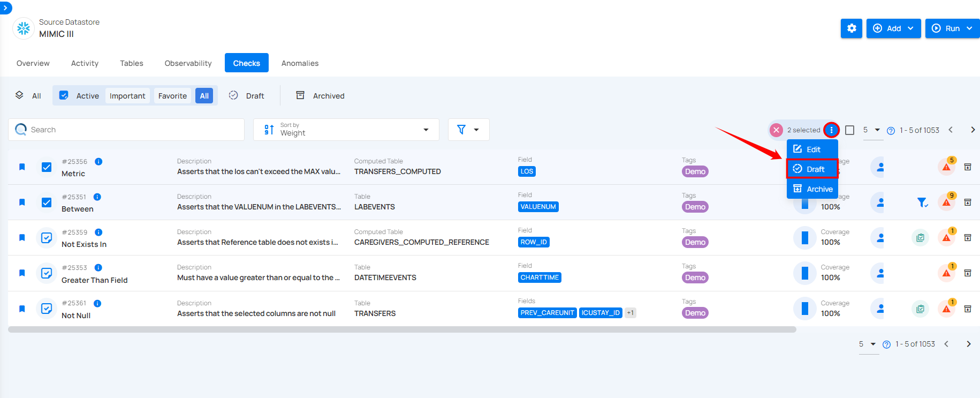The width and height of the screenshot is (980, 398).
Task: Focus the Search checks field
Action: [126, 130]
